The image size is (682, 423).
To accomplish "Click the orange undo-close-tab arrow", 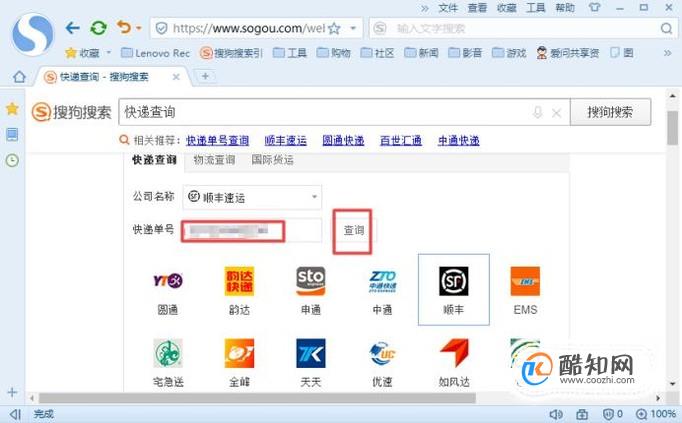I will click(x=124, y=28).
